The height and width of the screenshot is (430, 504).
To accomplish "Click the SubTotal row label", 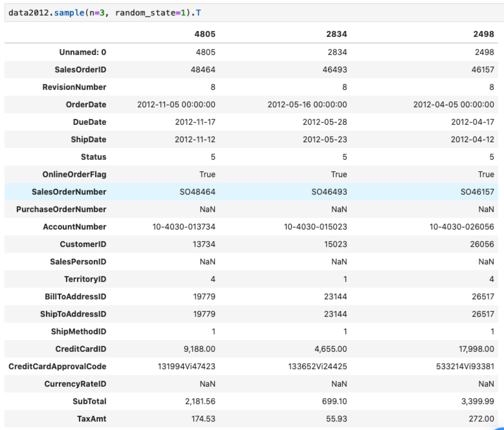I will (x=90, y=402).
